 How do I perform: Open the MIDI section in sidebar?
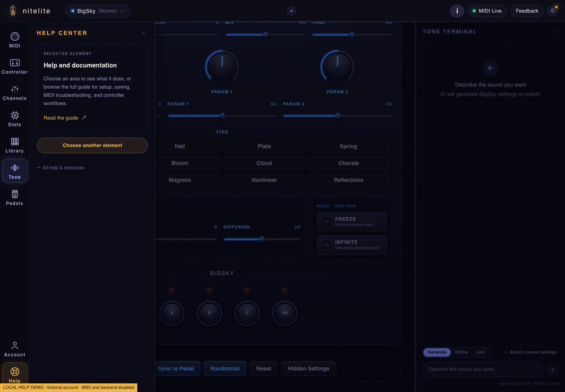click(x=15, y=40)
